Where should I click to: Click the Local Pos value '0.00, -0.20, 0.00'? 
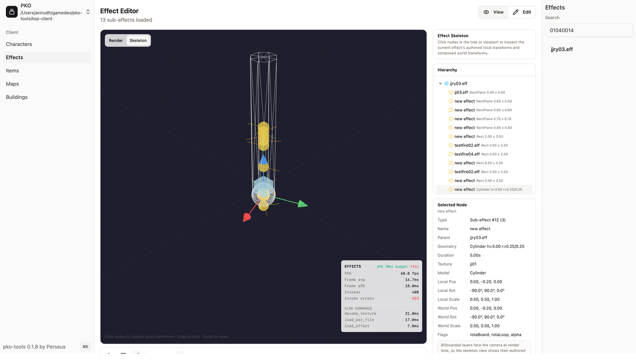point(486,282)
